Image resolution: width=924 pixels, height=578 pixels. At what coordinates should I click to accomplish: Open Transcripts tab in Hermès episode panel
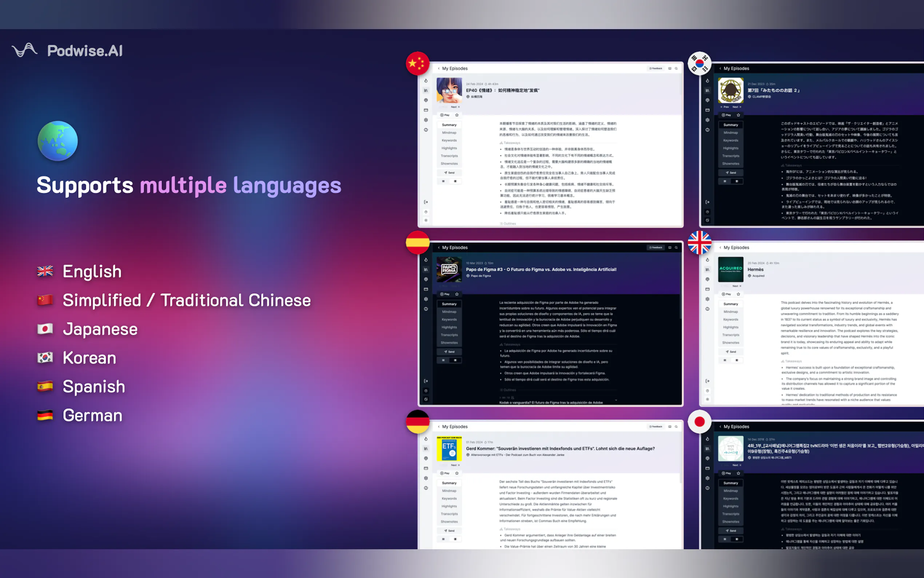coord(730,335)
